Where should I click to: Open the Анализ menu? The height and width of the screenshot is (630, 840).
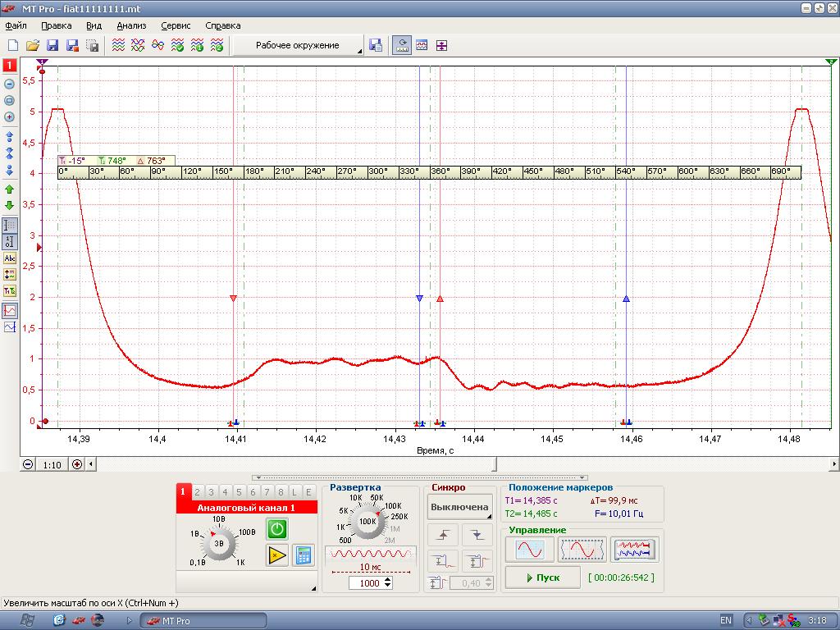point(131,25)
